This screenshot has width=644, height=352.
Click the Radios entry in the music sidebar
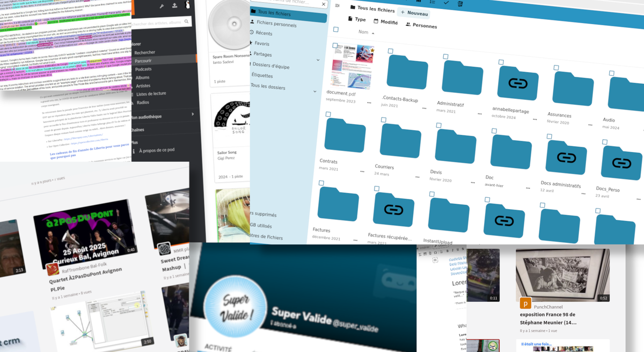[143, 102]
